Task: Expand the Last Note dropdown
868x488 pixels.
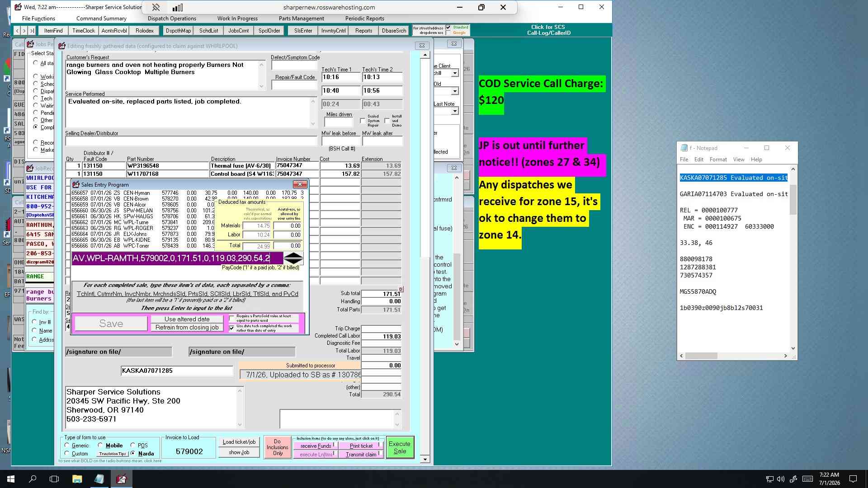Action: (455, 111)
